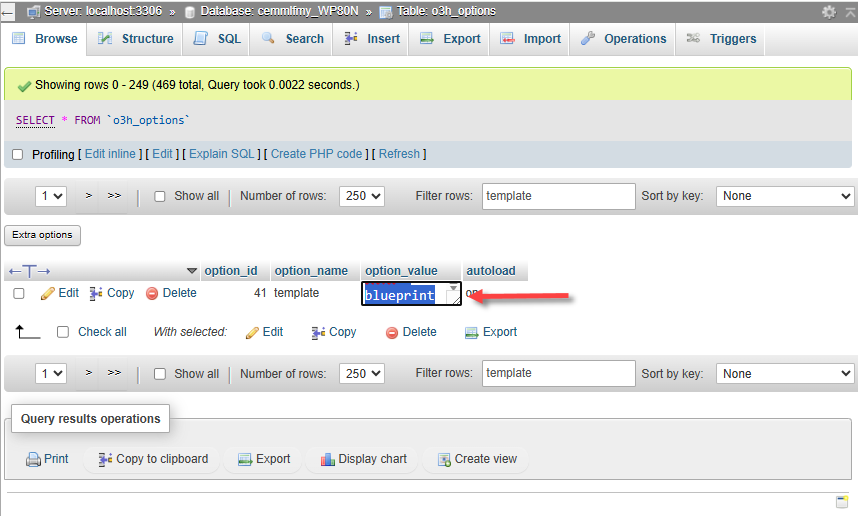
Task: Click the blueprint option_value edit box
Action: coord(411,294)
